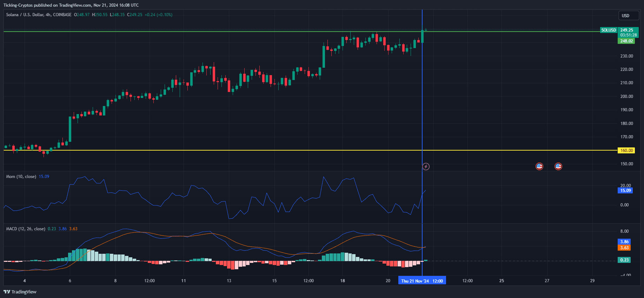
Task: Click the lightning bolt event icon
Action: pos(426,166)
